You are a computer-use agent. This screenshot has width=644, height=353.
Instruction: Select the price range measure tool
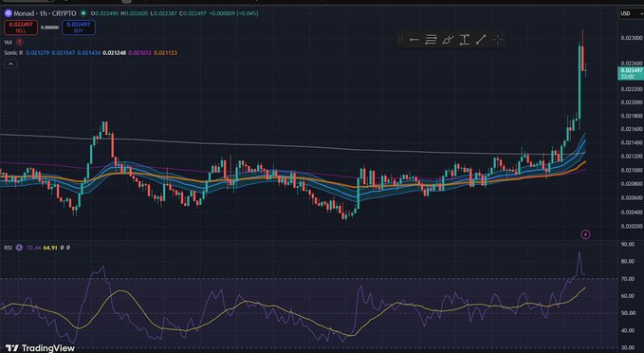click(464, 40)
